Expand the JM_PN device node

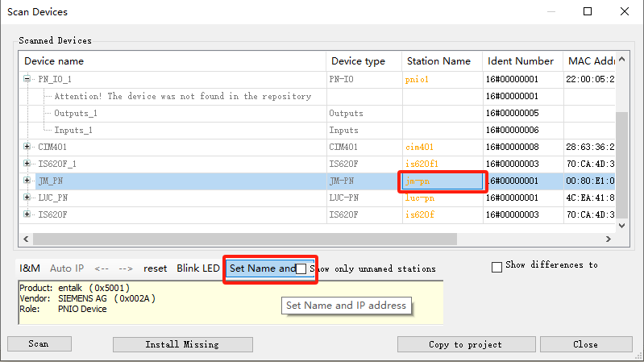pos(27,181)
